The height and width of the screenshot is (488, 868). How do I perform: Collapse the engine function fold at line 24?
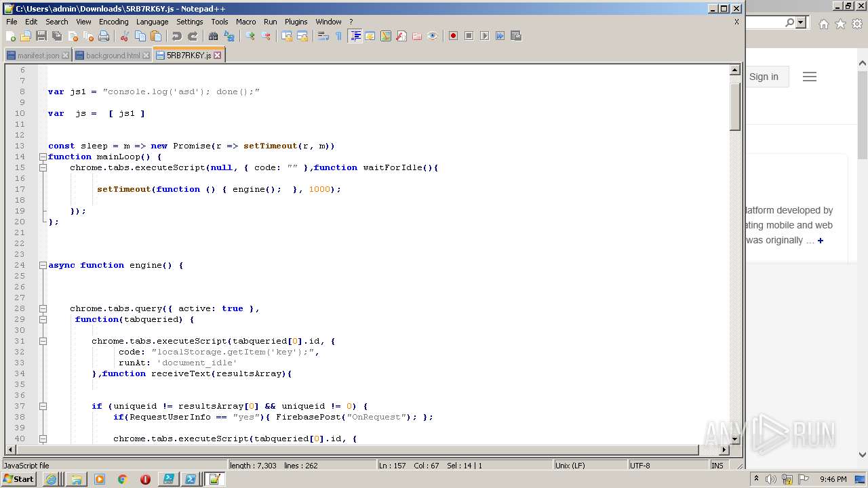point(43,265)
